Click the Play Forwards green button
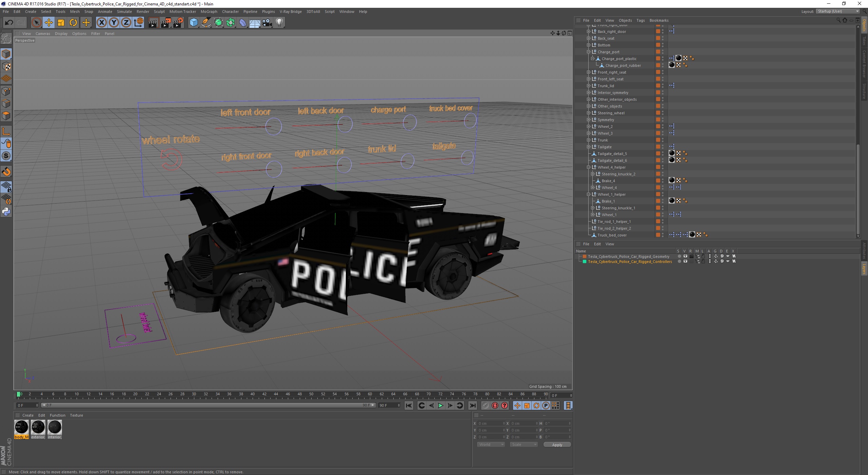868x475 pixels. (x=440, y=405)
